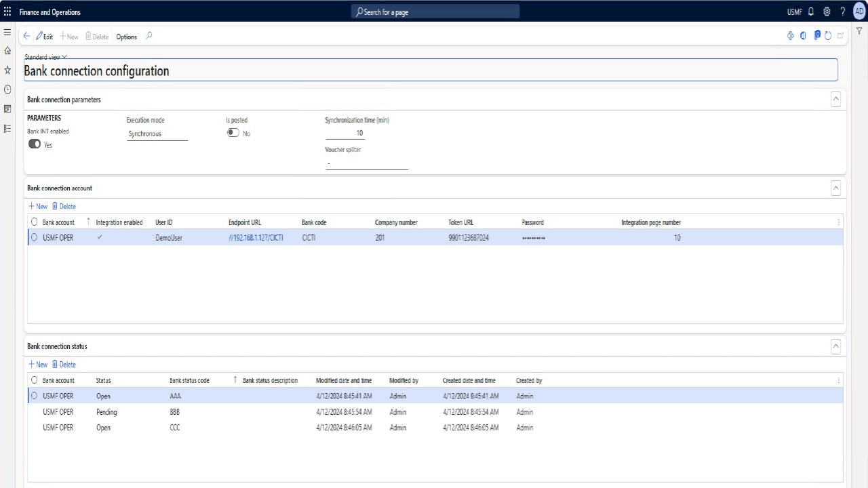Viewport: 868px width, 488px height.
Task: Click the Password cell for USMF OPER
Action: [x=534, y=238]
